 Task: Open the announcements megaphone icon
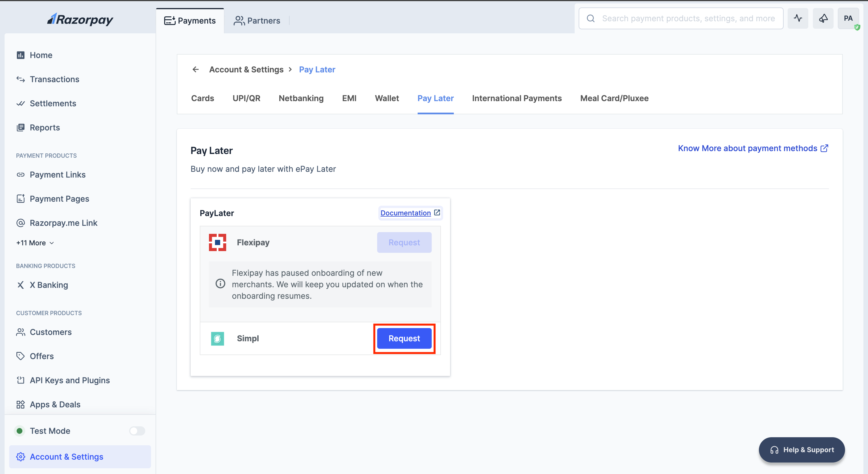(x=823, y=19)
